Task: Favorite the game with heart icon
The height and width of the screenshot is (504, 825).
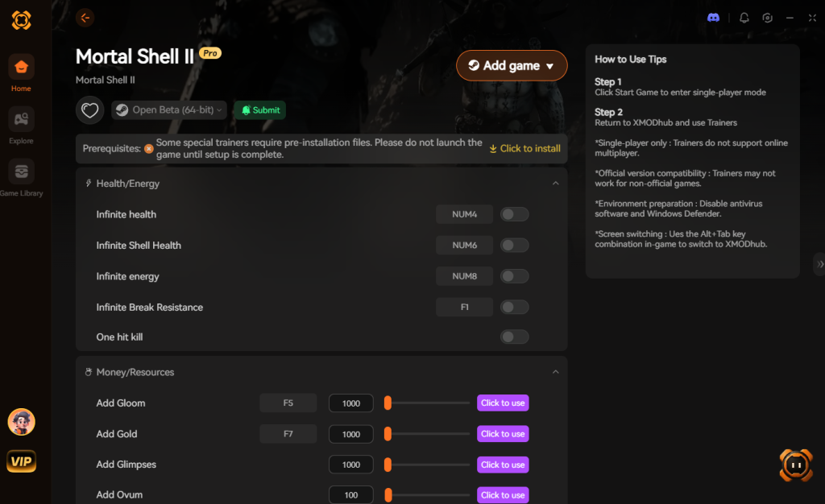Action: tap(90, 110)
